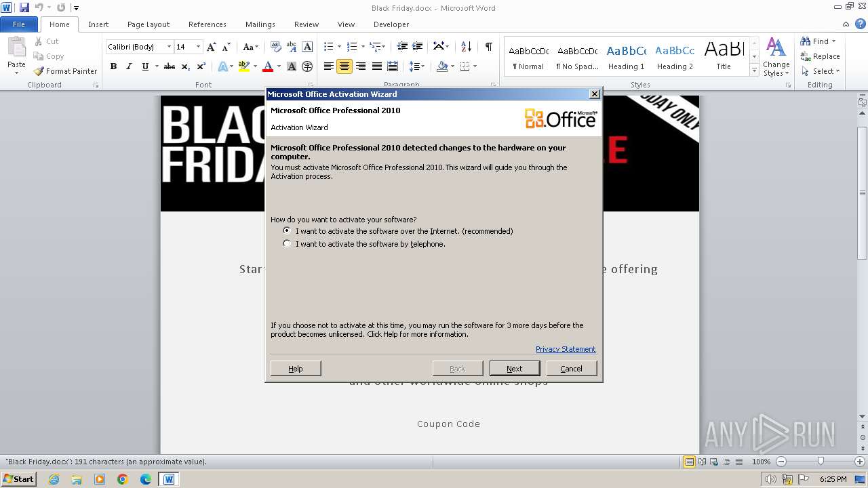Apply Superscript formatting
868x488 pixels.
(x=201, y=66)
